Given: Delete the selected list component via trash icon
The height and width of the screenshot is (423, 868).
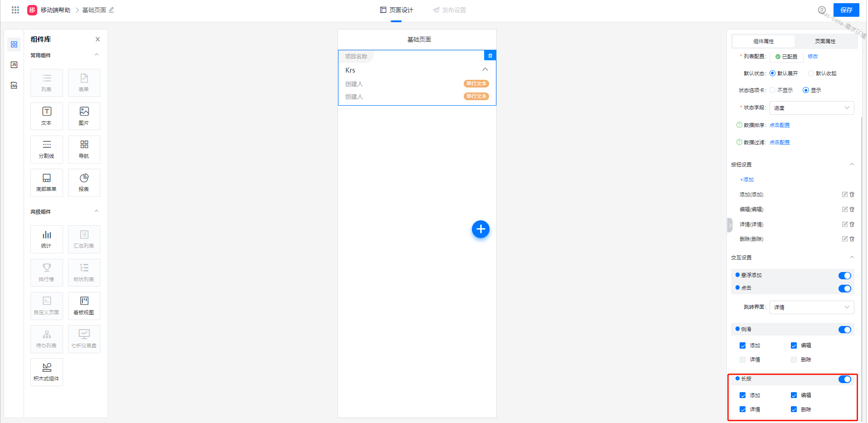Looking at the screenshot, I should click(490, 55).
